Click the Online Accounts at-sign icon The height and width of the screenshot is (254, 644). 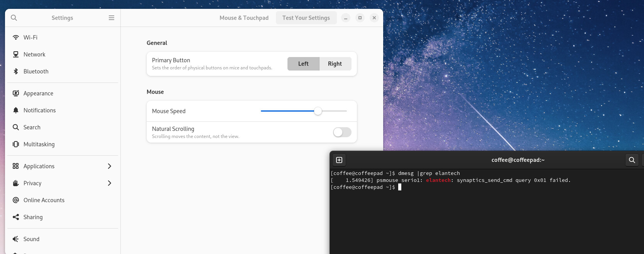[16, 200]
